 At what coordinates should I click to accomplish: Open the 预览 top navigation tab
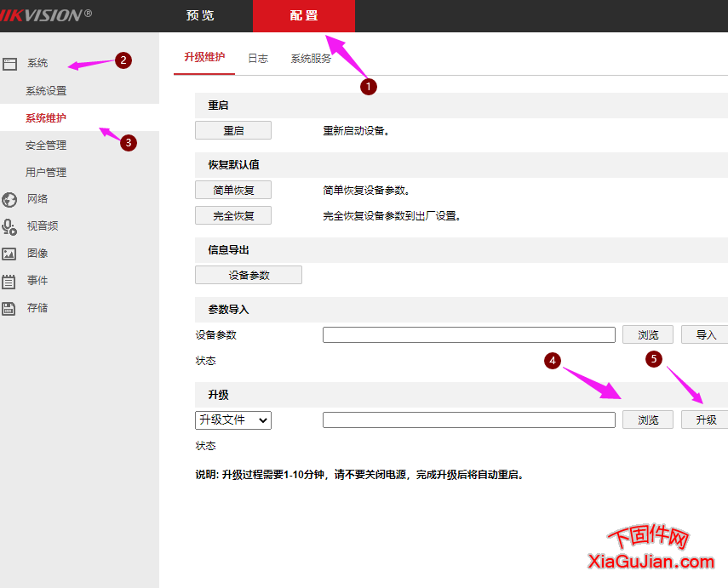coord(200,16)
